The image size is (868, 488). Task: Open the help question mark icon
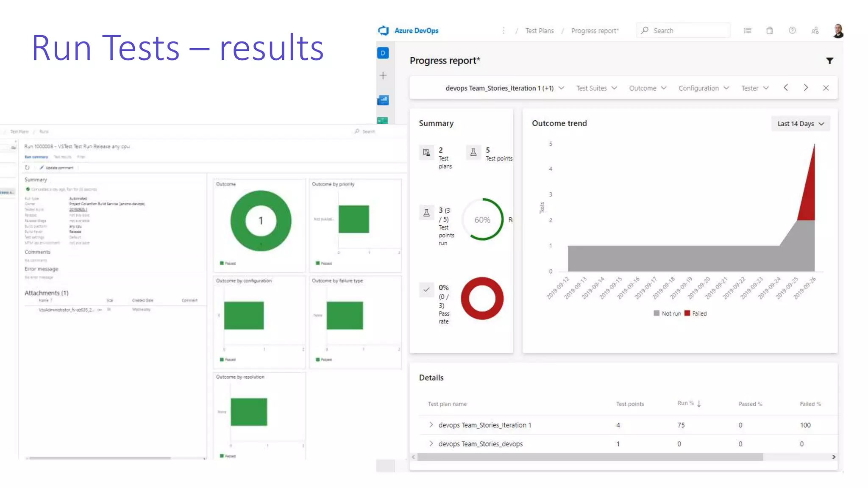[x=792, y=30]
